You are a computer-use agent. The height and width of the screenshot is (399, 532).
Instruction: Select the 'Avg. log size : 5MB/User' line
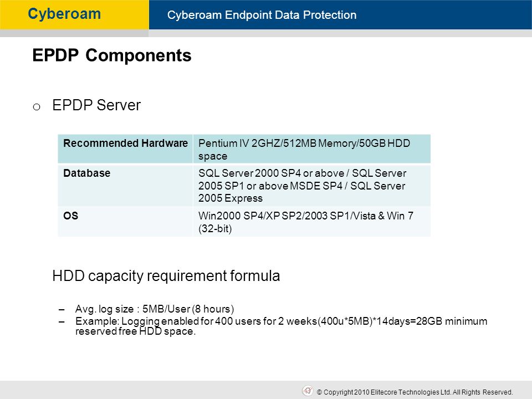(x=155, y=309)
